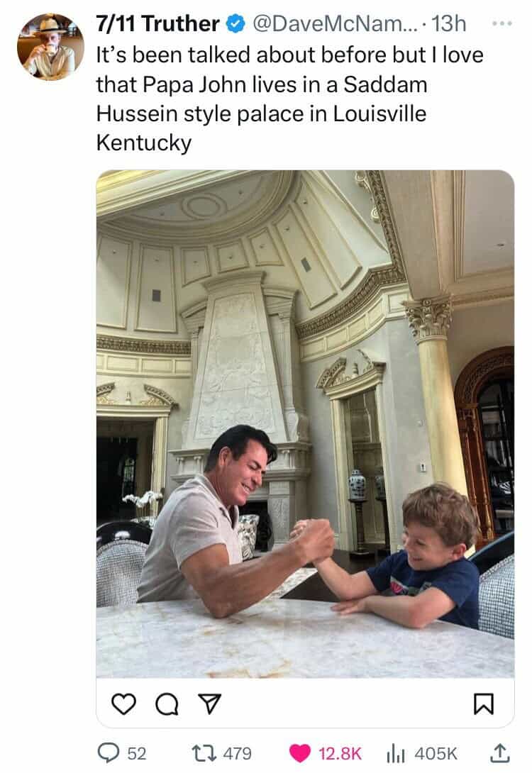The image size is (532, 773).
Task: Open the arm wrestling photo full size
Action: [x=305, y=424]
